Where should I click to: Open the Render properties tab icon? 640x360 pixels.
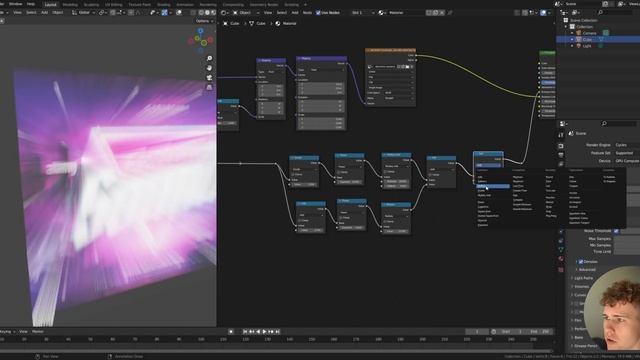pos(561,146)
